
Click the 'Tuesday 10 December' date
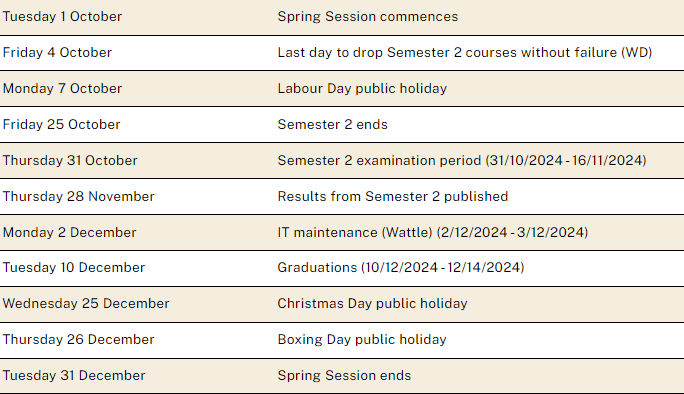click(x=74, y=267)
